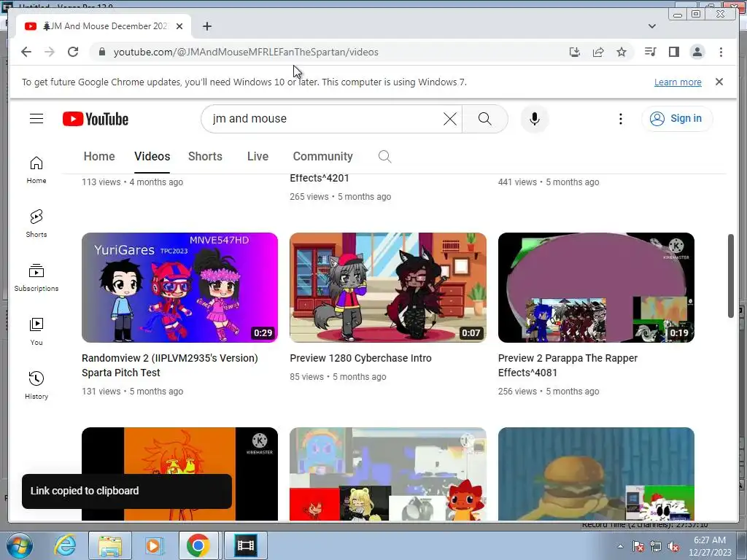The height and width of the screenshot is (560, 747).
Task: Show hidden tray icons arrow
Action: [620, 547]
